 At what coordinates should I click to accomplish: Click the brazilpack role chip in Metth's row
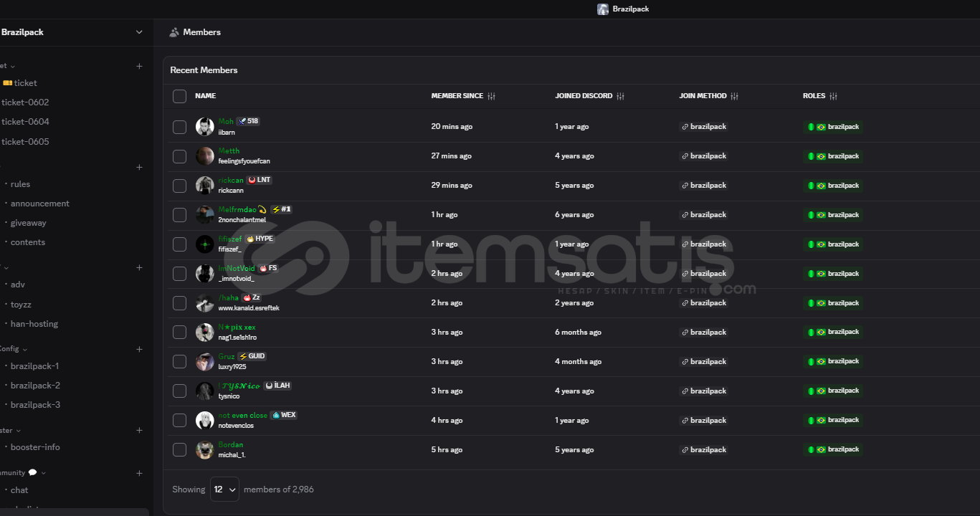tap(833, 156)
